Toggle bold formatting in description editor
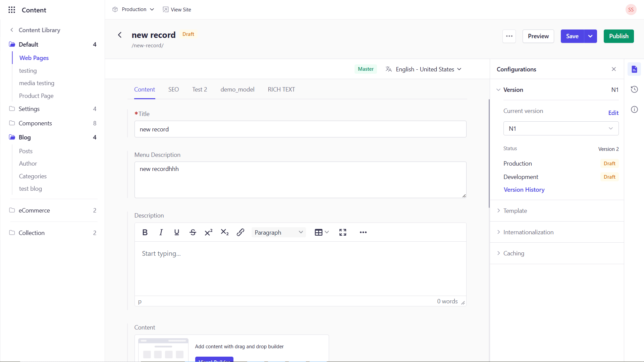Image resolution: width=644 pixels, height=362 pixels. 145,232
